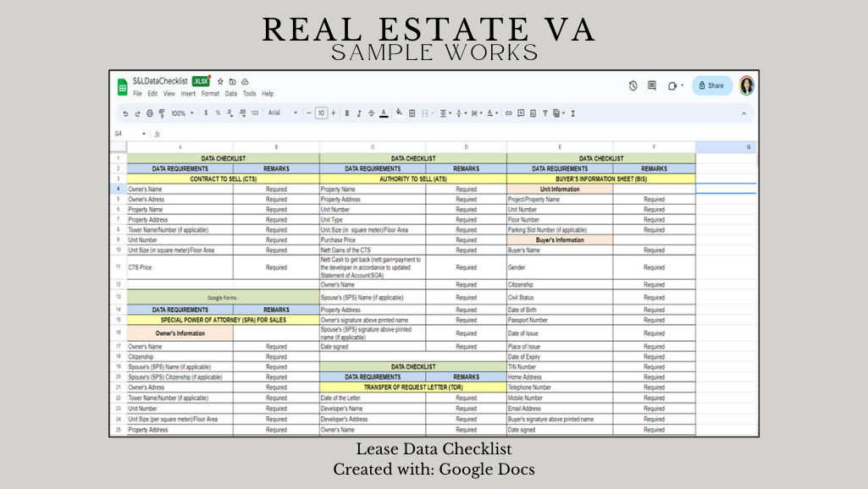868x489 pixels.
Task: Activate the paint format tool
Action: pos(162,113)
